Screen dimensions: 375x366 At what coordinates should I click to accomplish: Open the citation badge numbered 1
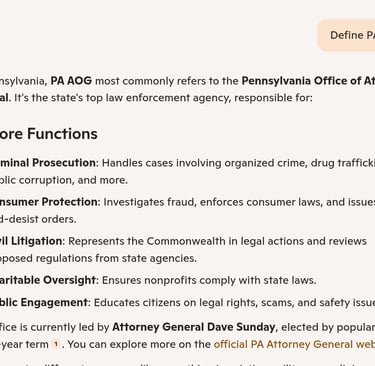56,344
